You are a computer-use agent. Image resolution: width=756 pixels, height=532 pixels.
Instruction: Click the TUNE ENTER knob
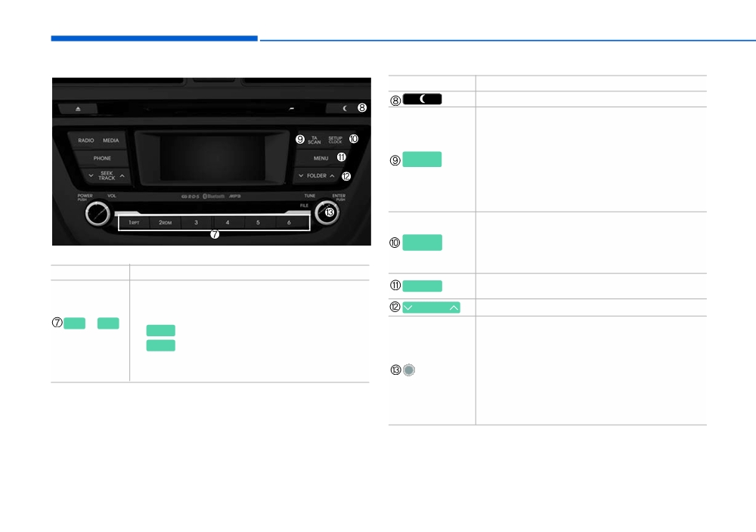click(x=327, y=212)
